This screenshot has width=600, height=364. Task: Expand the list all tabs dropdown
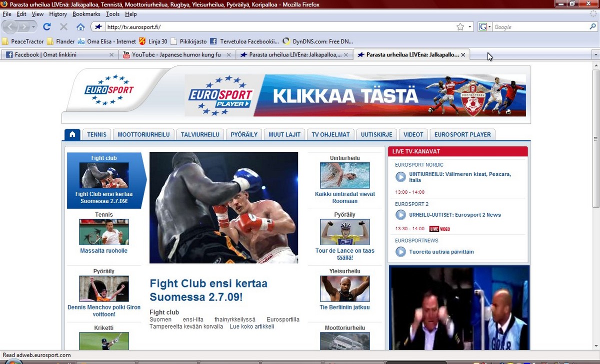[x=595, y=55]
